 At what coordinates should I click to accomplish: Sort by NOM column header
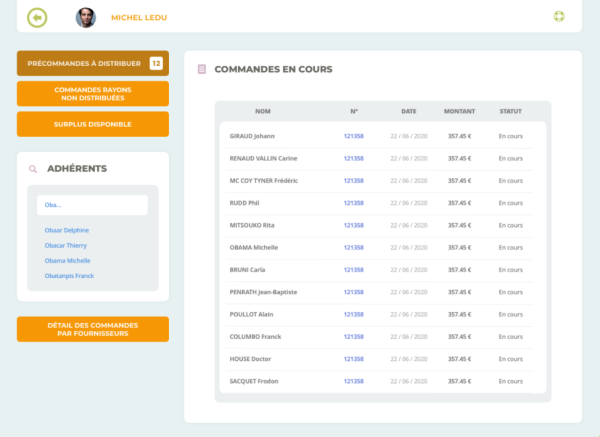[263, 111]
